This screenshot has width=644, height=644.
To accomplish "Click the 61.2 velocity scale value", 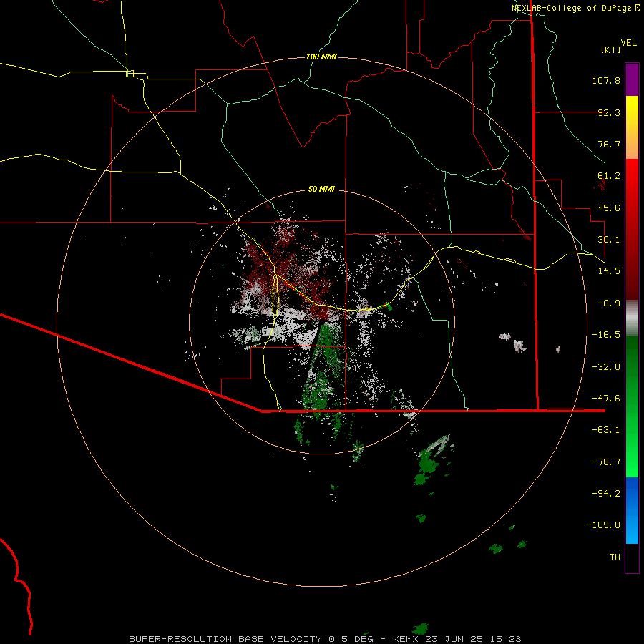I will pyautogui.click(x=609, y=176).
